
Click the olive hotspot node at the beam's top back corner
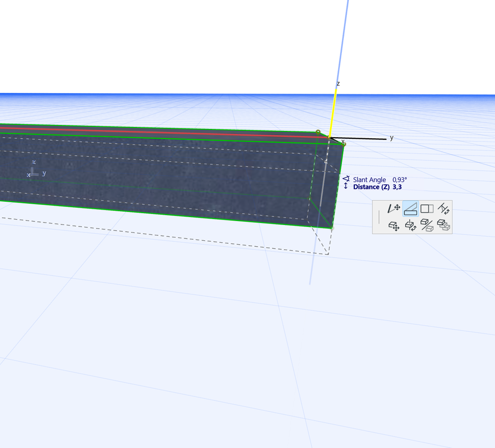coord(318,132)
